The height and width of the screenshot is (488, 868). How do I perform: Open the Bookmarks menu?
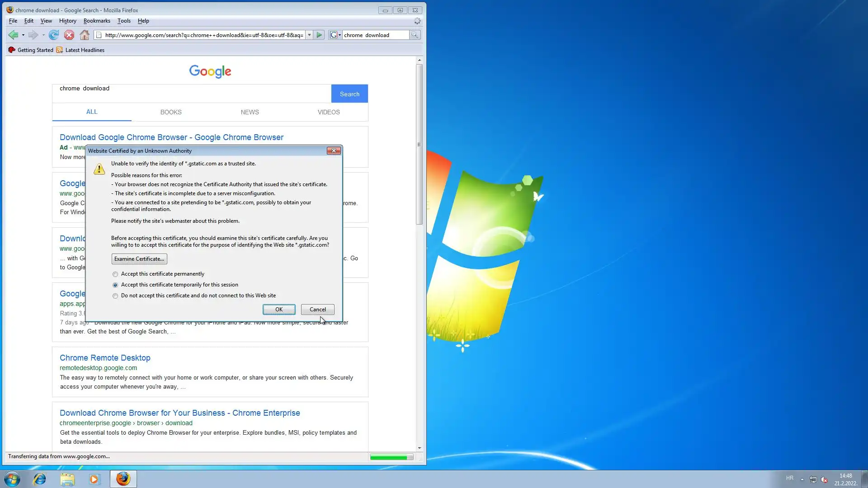click(97, 21)
